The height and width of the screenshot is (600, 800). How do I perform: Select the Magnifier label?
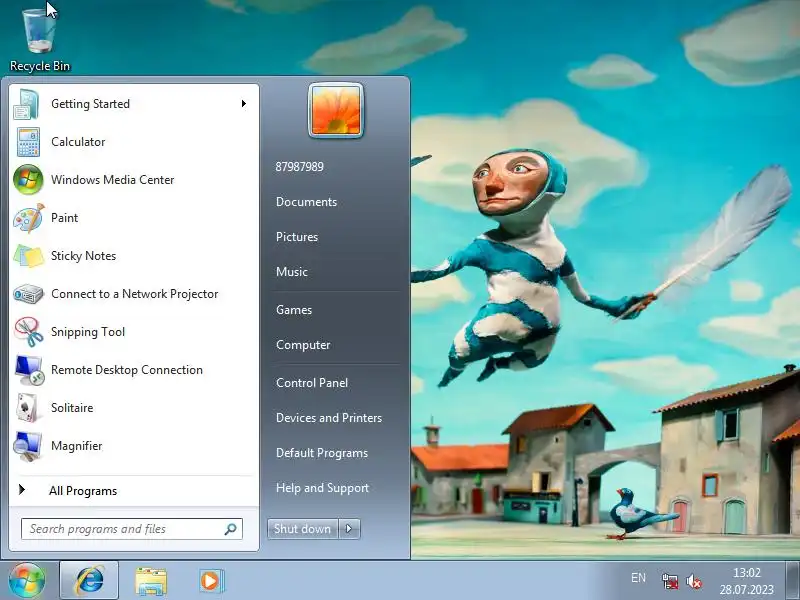pos(77,446)
